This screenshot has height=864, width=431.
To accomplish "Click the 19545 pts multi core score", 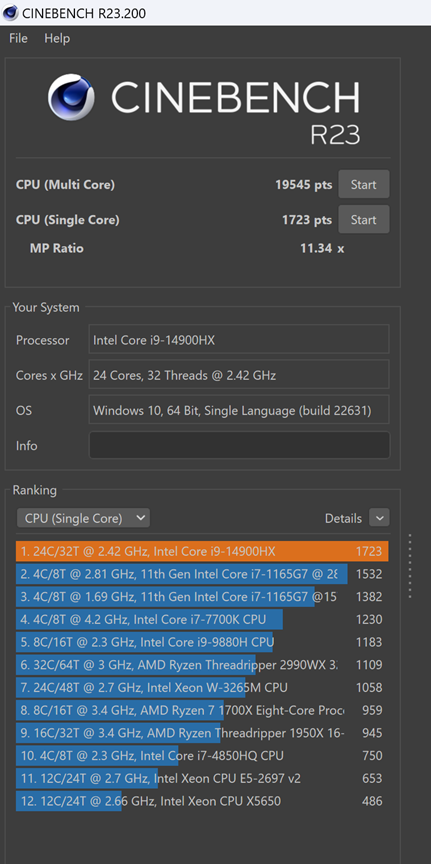I will (x=304, y=185).
